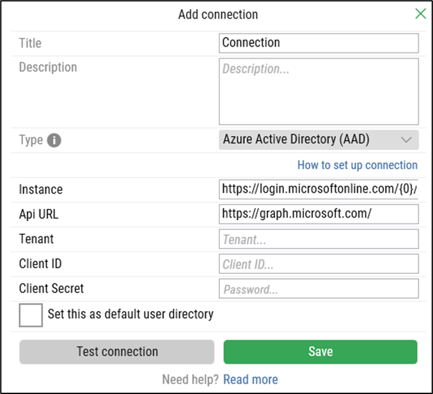Click the Client ID input field

coord(319,264)
